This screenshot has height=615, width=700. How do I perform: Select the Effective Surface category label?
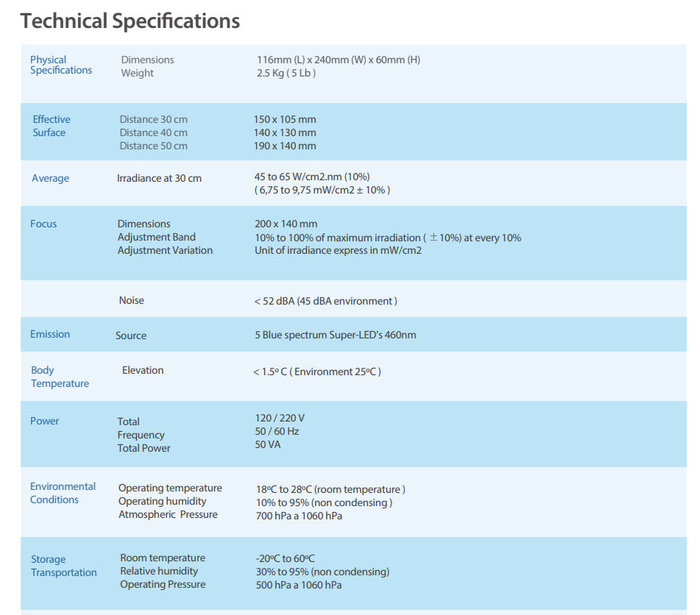coord(51,126)
